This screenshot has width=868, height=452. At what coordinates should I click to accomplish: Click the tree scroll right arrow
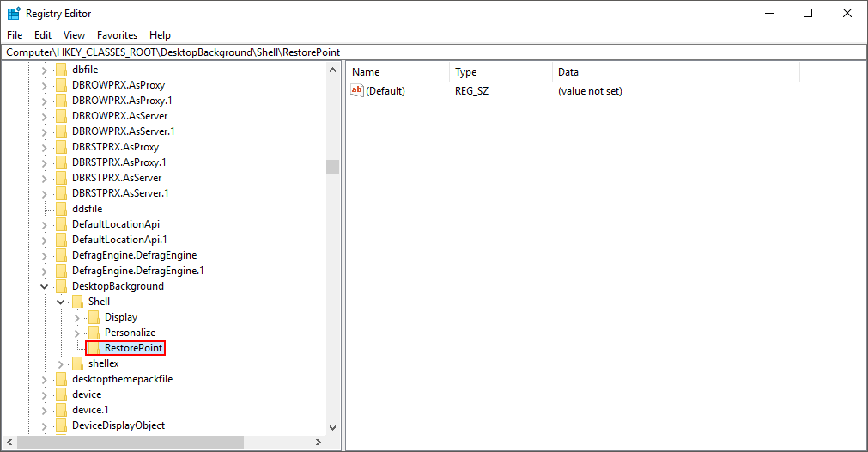coord(319,442)
